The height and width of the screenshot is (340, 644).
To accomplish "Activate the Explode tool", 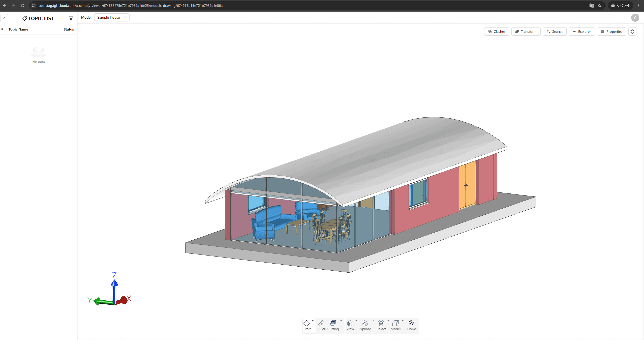I will (x=365, y=325).
